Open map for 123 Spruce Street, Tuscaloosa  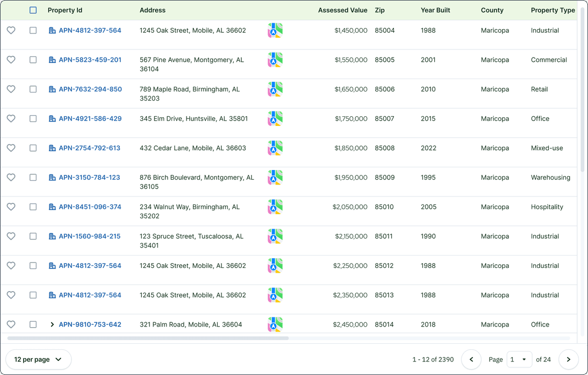[x=275, y=236]
